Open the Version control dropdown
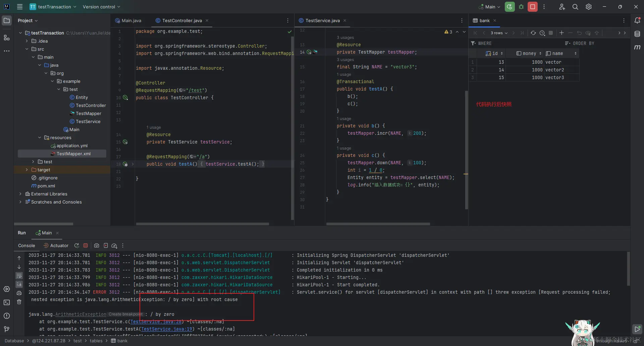644x346 pixels. coord(101,7)
